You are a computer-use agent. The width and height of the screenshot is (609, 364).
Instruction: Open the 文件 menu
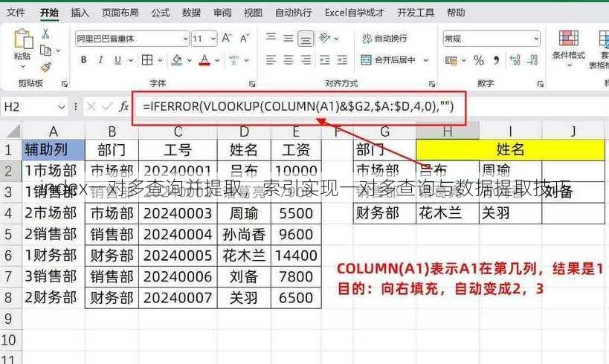point(16,13)
